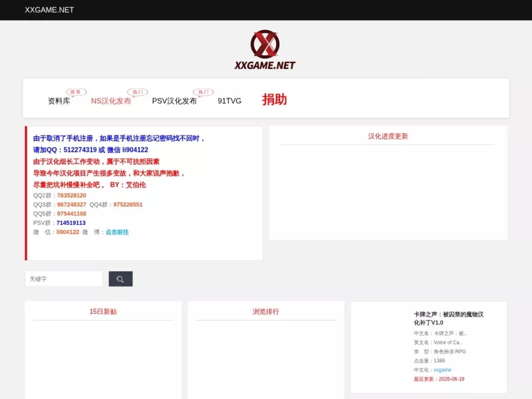The width and height of the screenshot is (532, 399).
Task: Open the 资料库 menu item
Action: point(59,101)
